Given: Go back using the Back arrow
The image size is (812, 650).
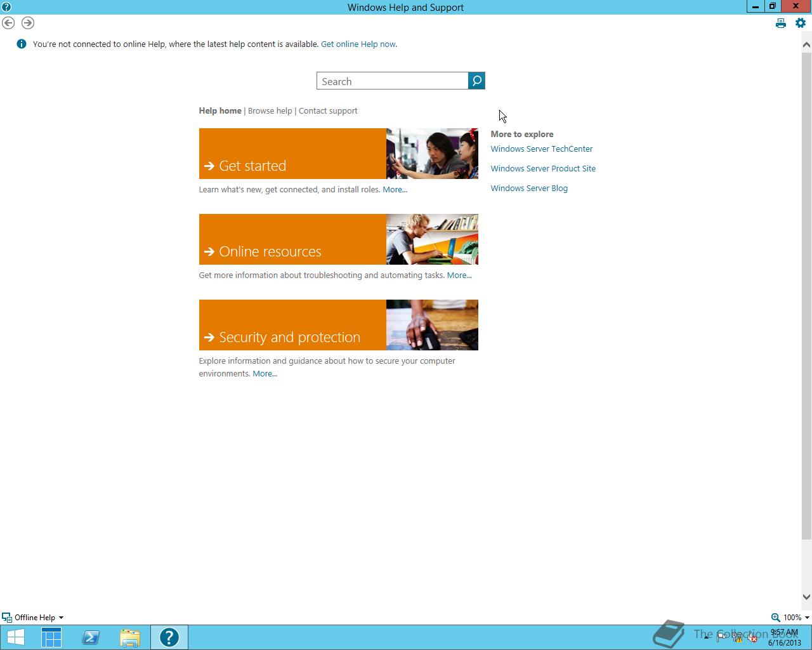Looking at the screenshot, I should 8,23.
